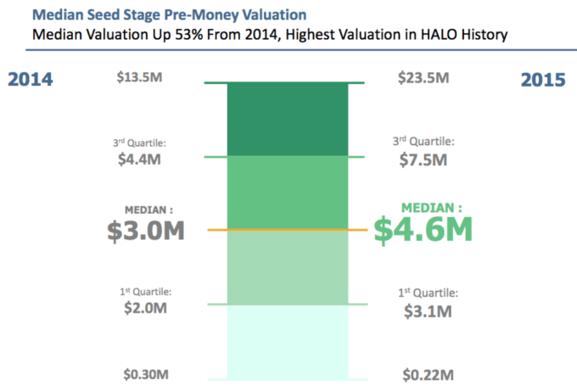Select the 2015 year label
Viewport: 577px width, 392px height.
(x=544, y=79)
